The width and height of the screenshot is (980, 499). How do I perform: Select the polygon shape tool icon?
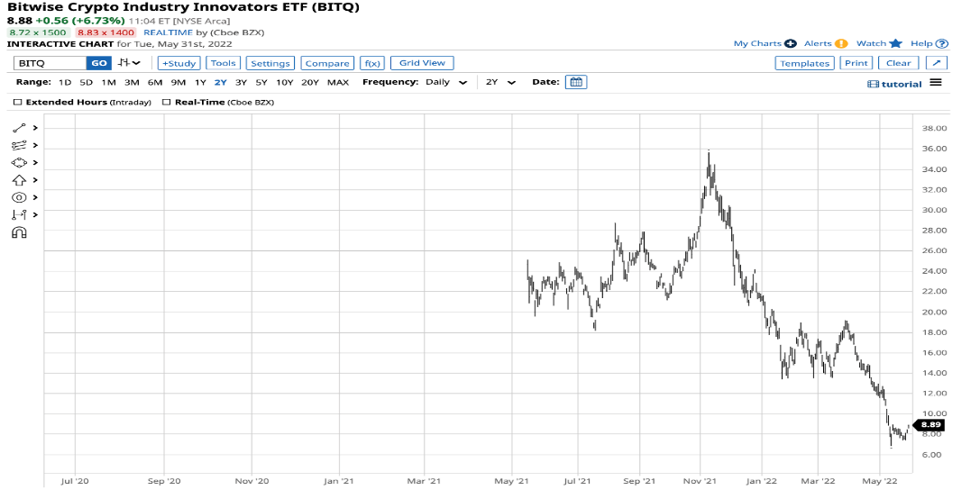(x=19, y=162)
